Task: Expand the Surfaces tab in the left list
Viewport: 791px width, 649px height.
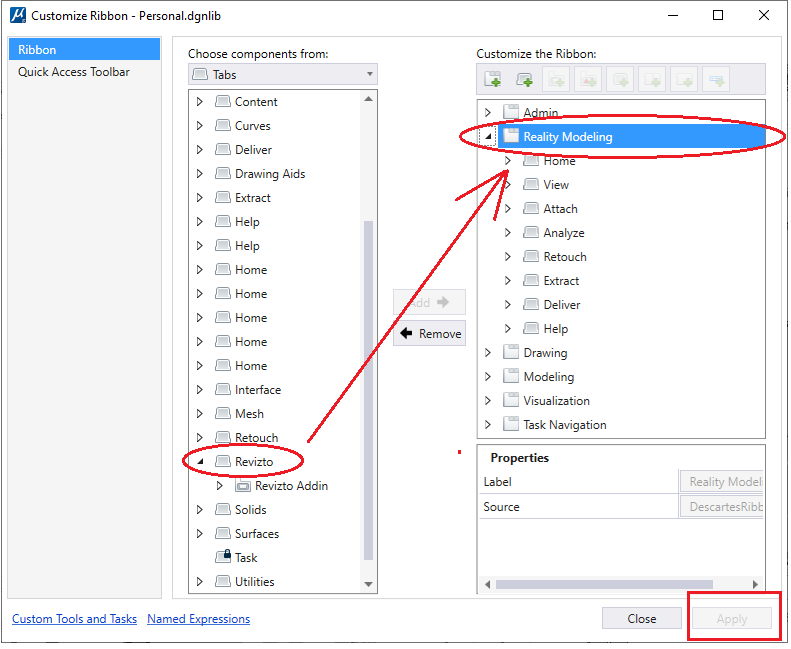Action: point(200,534)
